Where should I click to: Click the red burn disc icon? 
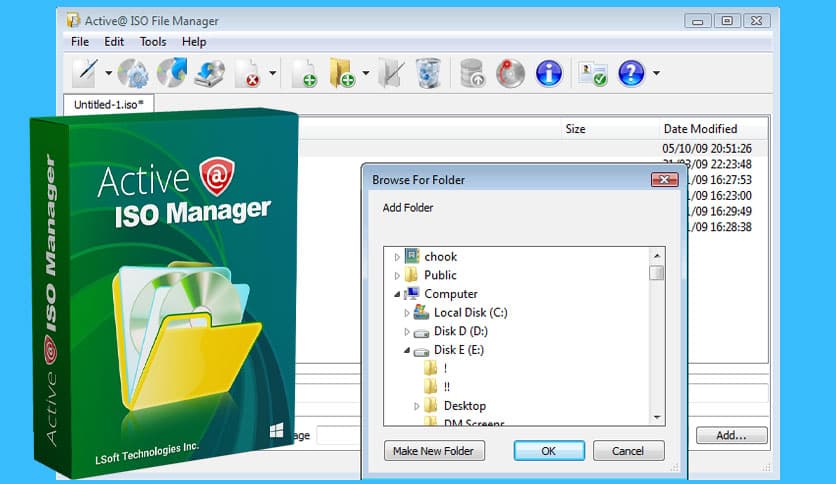tap(510, 73)
